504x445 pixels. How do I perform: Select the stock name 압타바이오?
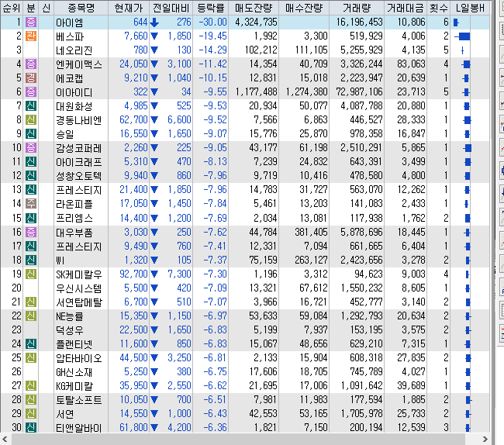79,358
